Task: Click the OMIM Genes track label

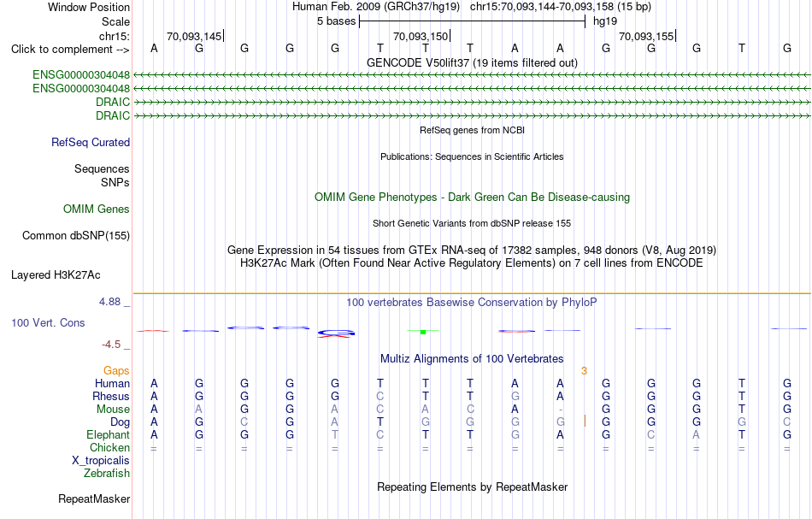Action: [x=96, y=209]
